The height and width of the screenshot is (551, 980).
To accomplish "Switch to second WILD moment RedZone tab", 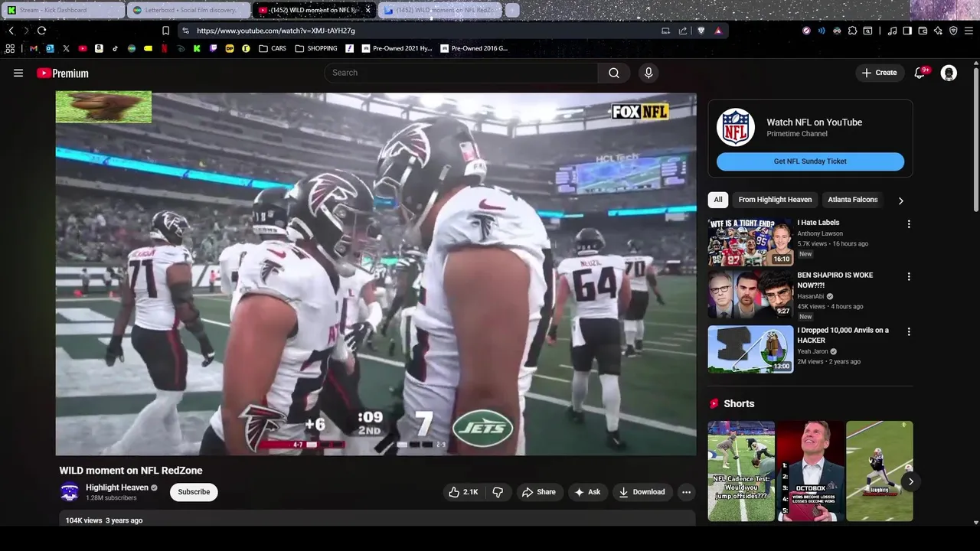I will [x=442, y=10].
